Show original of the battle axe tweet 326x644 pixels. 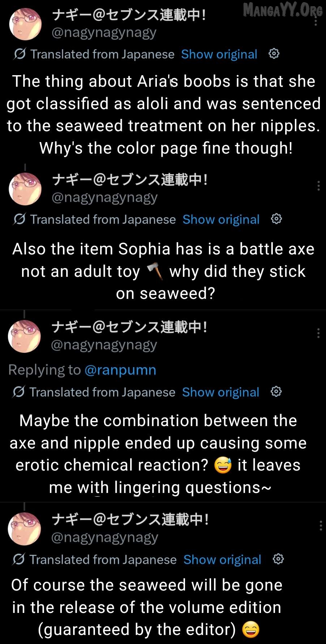click(221, 219)
